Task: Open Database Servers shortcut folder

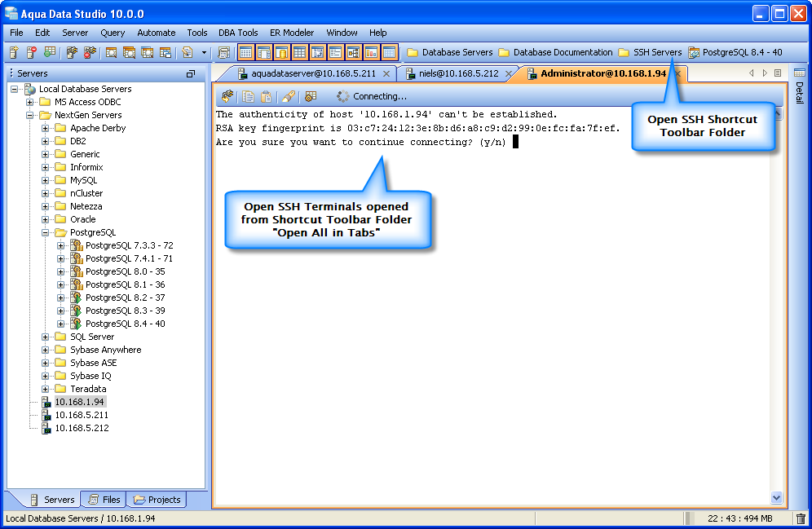Action: point(449,52)
